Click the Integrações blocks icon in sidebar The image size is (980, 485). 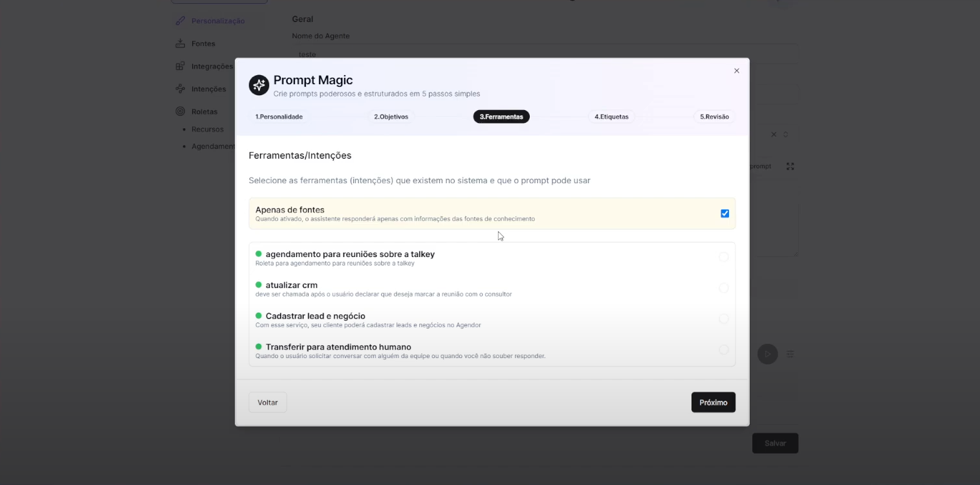click(x=180, y=66)
